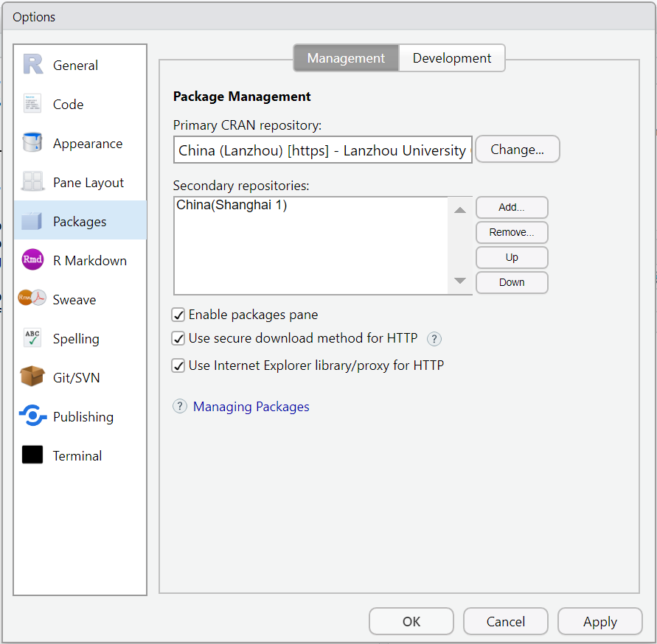Disable the Enable packages pane checkbox
The height and width of the screenshot is (644, 657).
pos(178,315)
